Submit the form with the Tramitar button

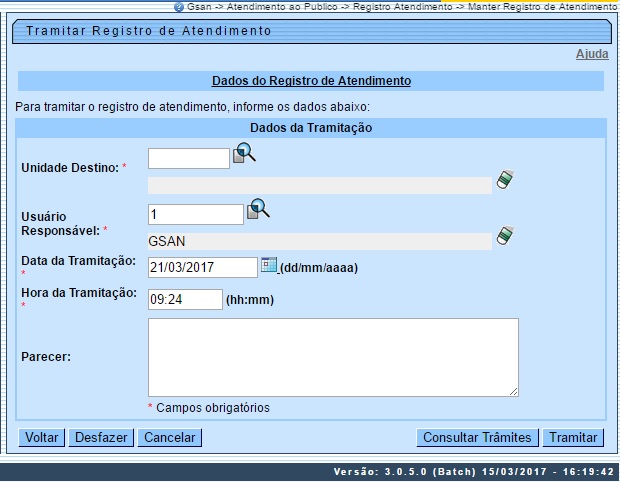(572, 437)
